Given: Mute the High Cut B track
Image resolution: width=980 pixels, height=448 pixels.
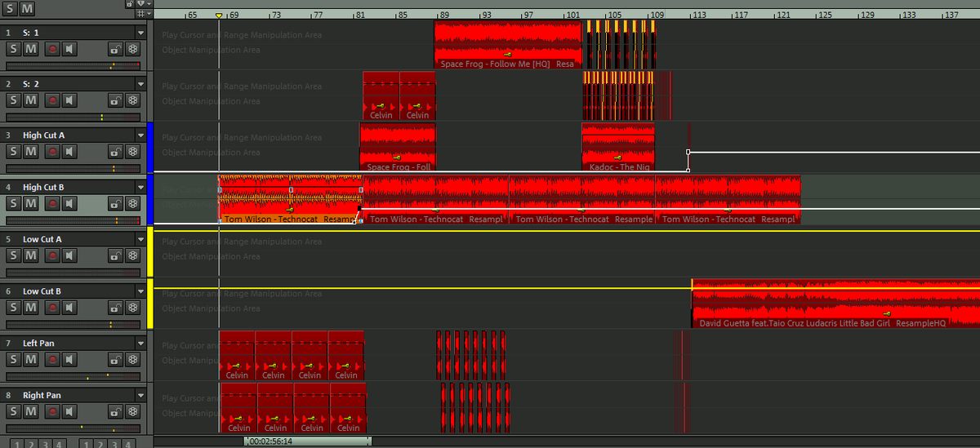Looking at the screenshot, I should tap(30, 204).
